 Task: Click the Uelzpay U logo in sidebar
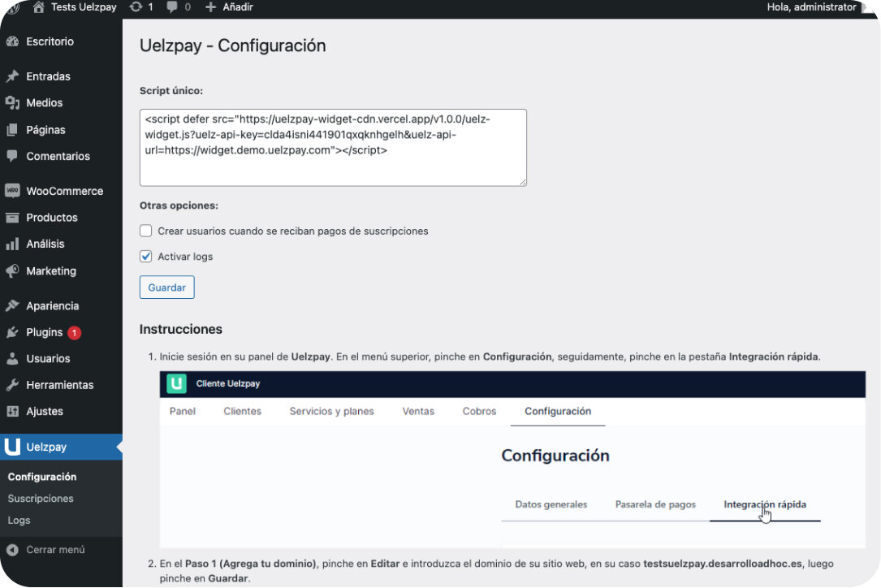point(12,447)
